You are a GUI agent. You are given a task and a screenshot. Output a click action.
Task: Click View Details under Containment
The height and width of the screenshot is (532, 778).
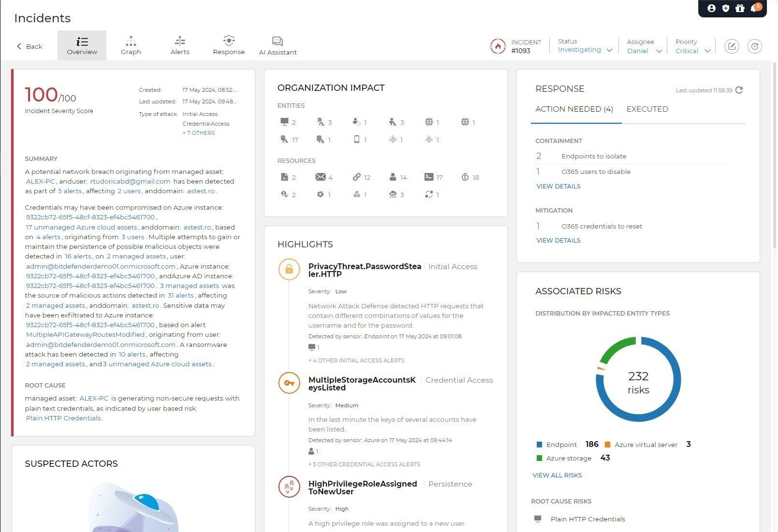[558, 187]
